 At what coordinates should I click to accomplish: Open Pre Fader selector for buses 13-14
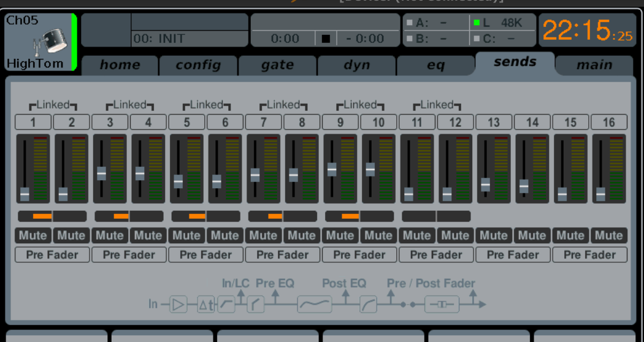point(513,255)
